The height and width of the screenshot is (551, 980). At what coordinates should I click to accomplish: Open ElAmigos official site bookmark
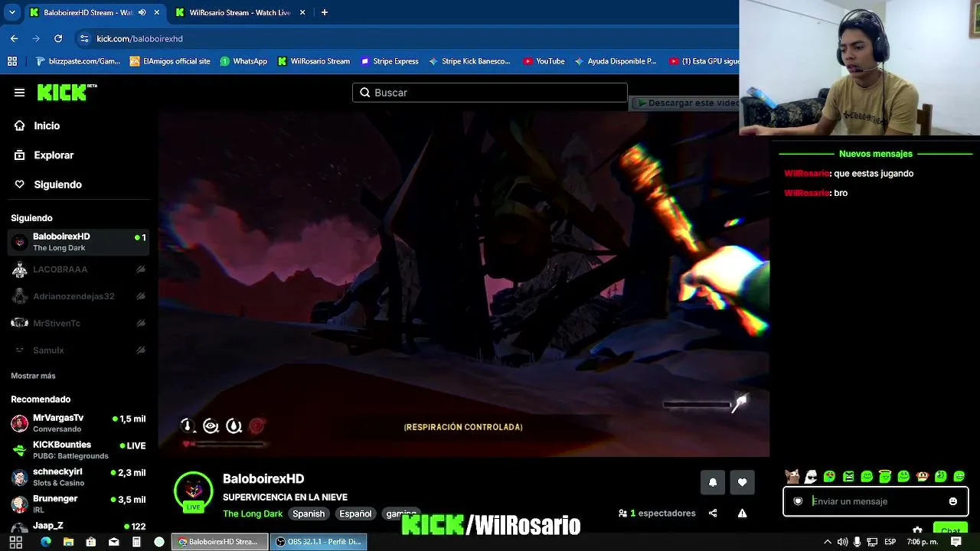click(x=170, y=61)
